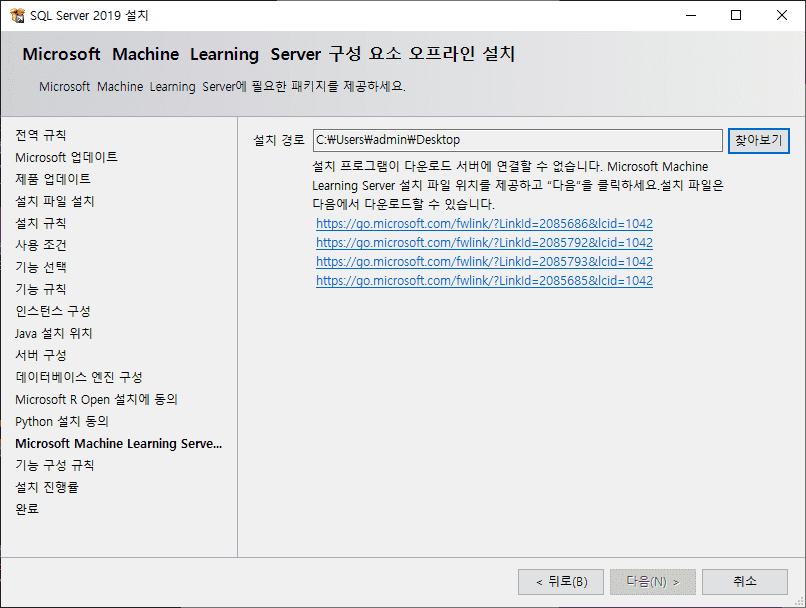806x608 pixels.
Task: Select the Python 설치 동의 step
Action: coord(62,422)
